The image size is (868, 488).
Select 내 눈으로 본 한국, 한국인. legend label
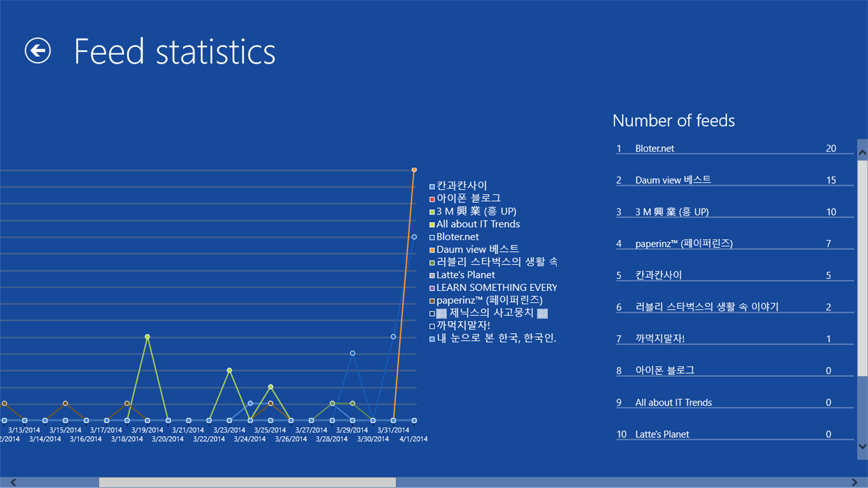point(496,339)
